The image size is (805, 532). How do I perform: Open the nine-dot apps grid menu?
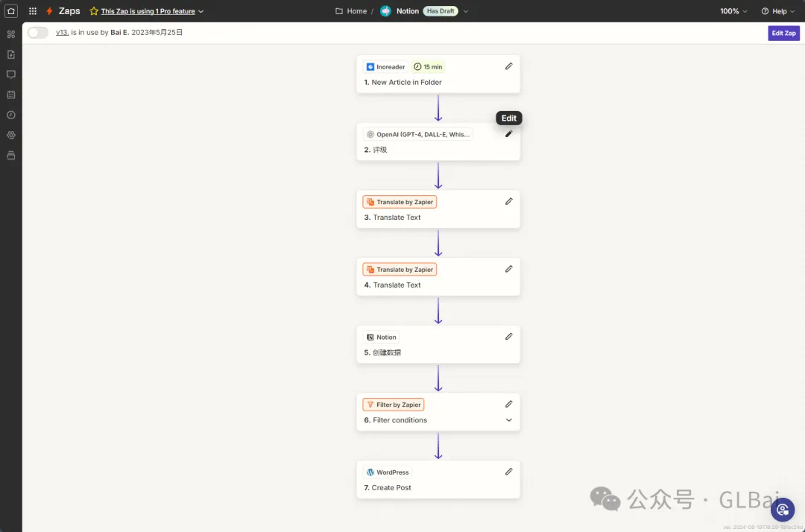[33, 10]
